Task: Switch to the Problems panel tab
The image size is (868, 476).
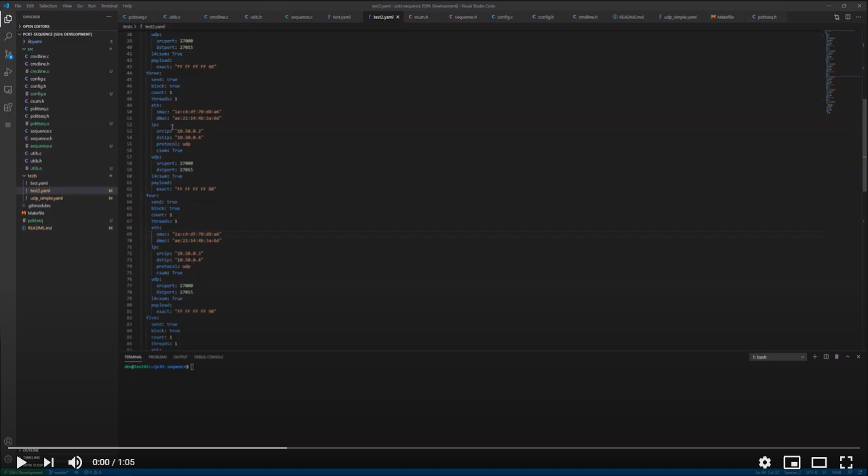Action: tap(157, 357)
